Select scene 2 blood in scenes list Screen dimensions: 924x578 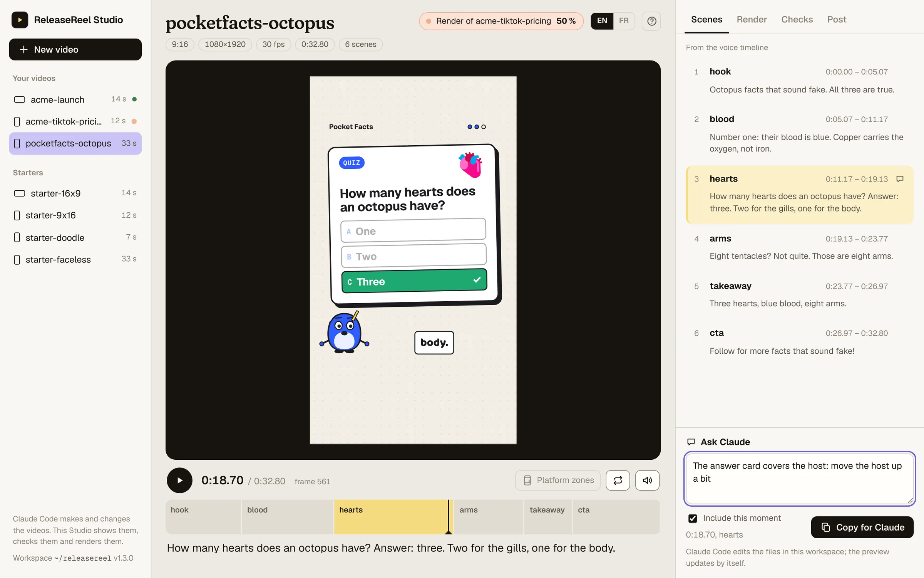[800, 133]
